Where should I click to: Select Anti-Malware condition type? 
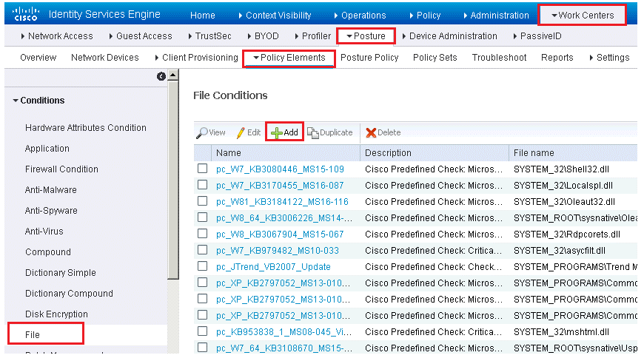pyautogui.click(x=50, y=189)
